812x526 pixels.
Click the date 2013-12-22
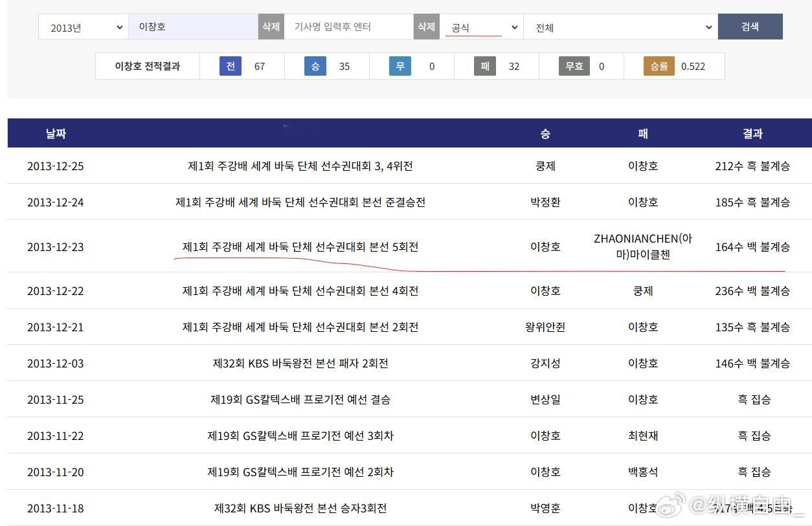click(x=56, y=291)
